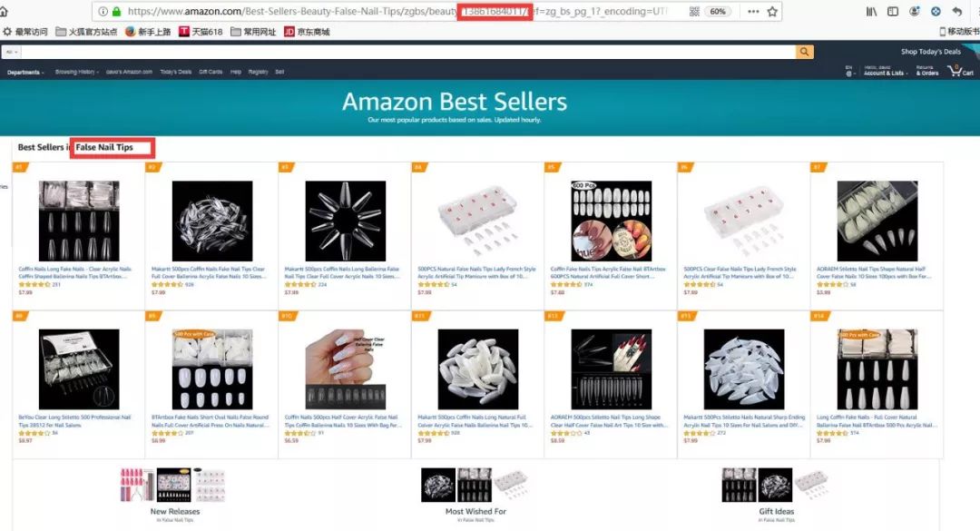This screenshot has height=531, width=980.
Task: Open the Firefox Library icon
Action: click(x=871, y=11)
